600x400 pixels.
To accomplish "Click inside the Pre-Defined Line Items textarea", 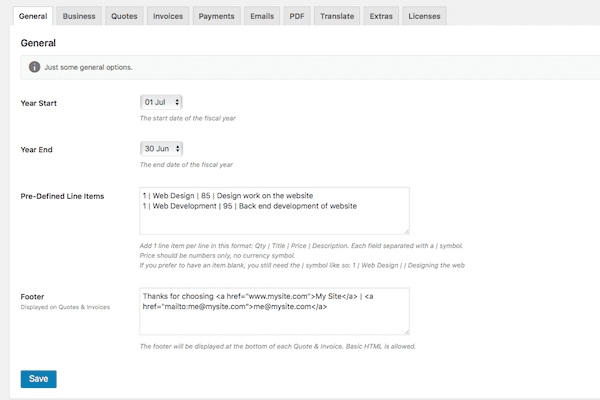I will pos(274,211).
